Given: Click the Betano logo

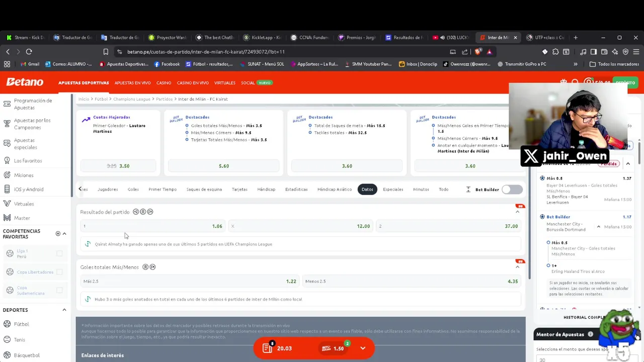Looking at the screenshot, I should 25,82.
